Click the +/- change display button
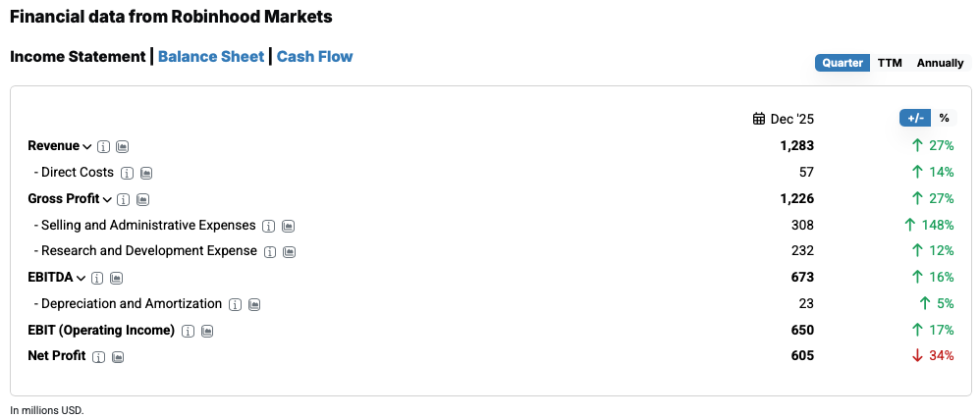Screen dimensions: 980x418 point(915,118)
